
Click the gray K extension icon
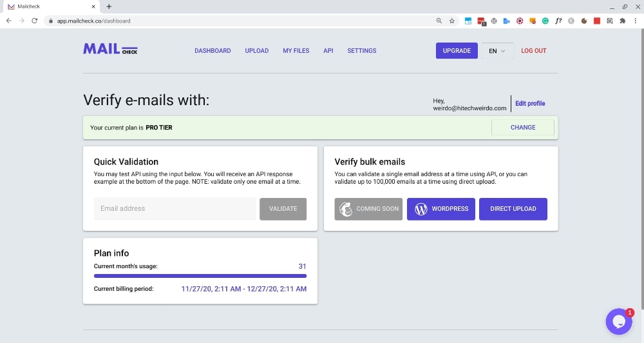click(x=571, y=21)
